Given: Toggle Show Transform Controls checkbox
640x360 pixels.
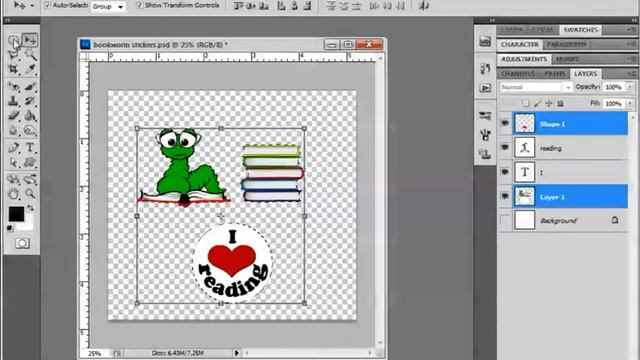Looking at the screenshot, I should pos(140,5).
